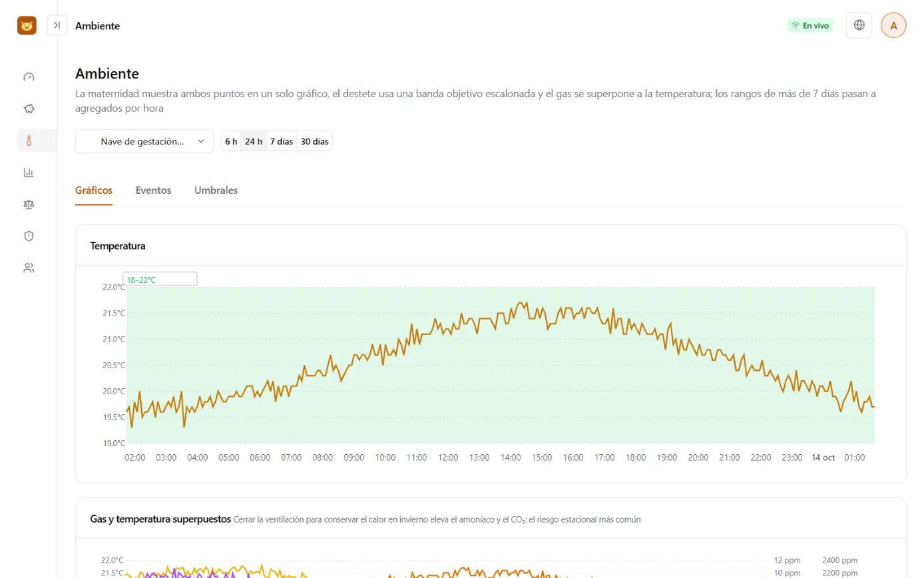The width and height of the screenshot is (924, 578).
Task: Open the shield alert icon in sidebar
Action: click(x=29, y=236)
